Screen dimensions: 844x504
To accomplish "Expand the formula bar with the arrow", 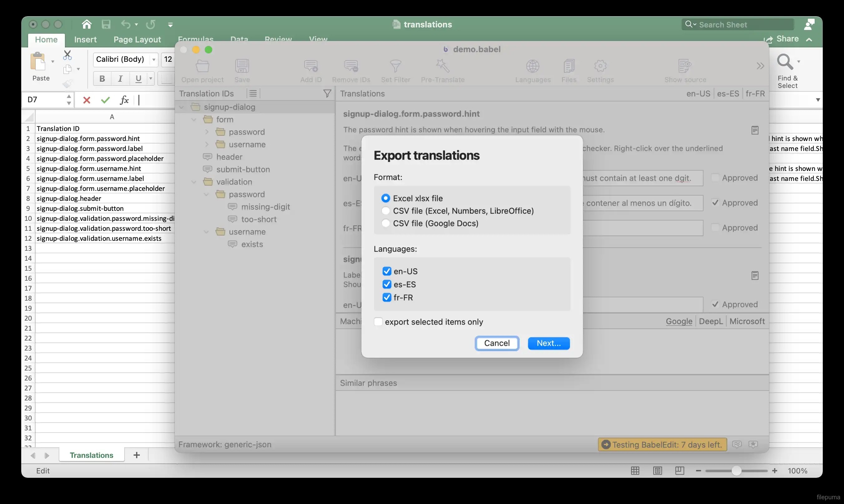I will tap(818, 100).
